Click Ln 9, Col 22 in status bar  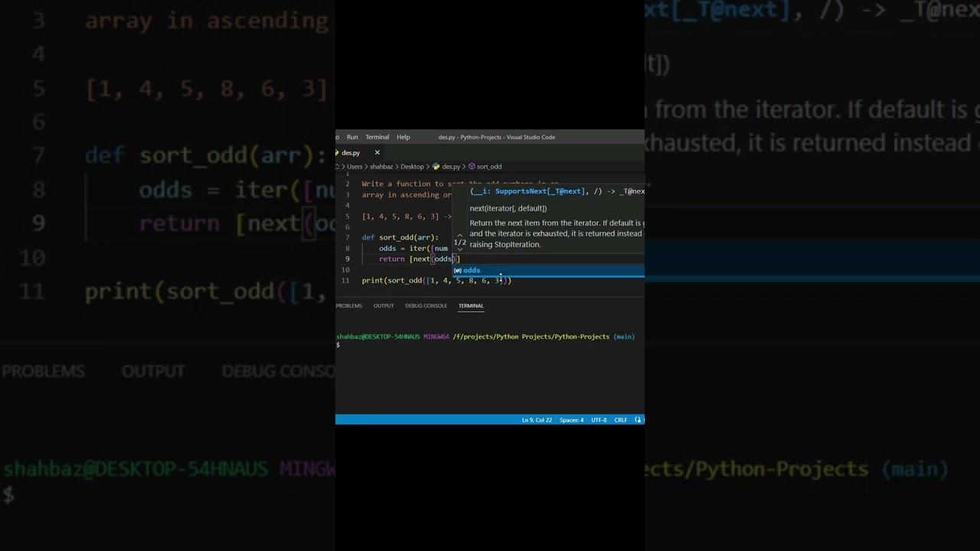tap(537, 419)
